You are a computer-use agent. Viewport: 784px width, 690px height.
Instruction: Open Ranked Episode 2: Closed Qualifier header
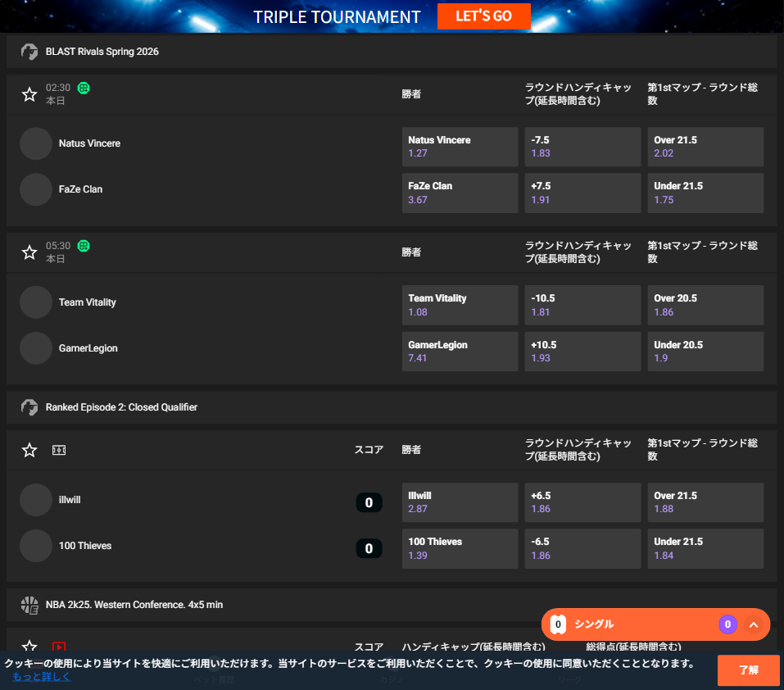click(392, 407)
